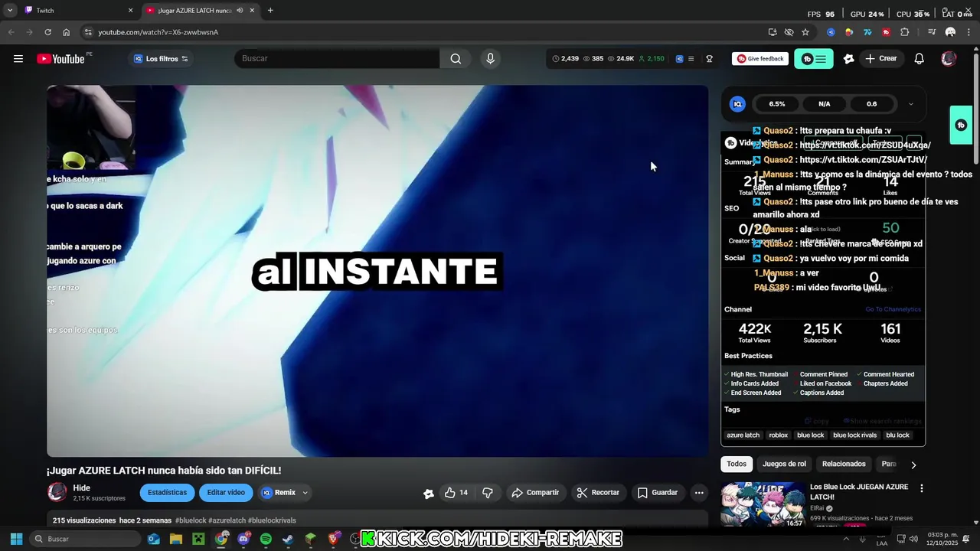Viewport: 980px width, 551px height.
Task: Click the Recortar clip button
Action: click(598, 493)
